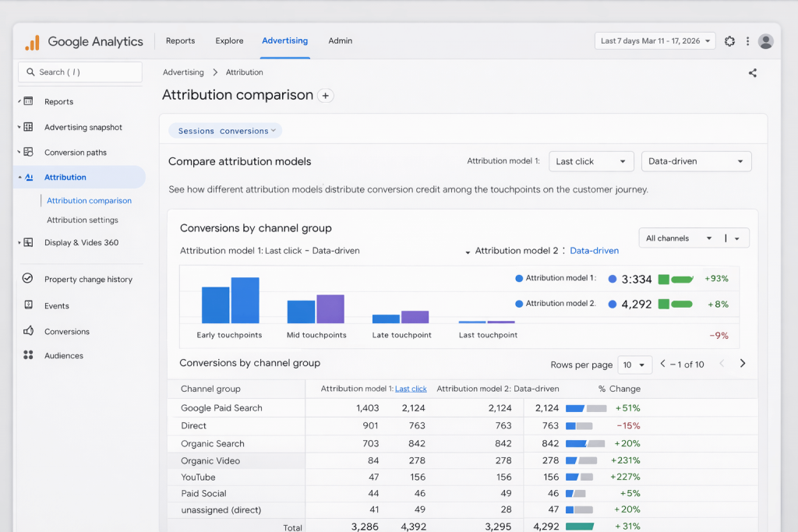Viewport: 798px width, 532px height.
Task: Open Conversion paths in sidebar
Action: 76,152
